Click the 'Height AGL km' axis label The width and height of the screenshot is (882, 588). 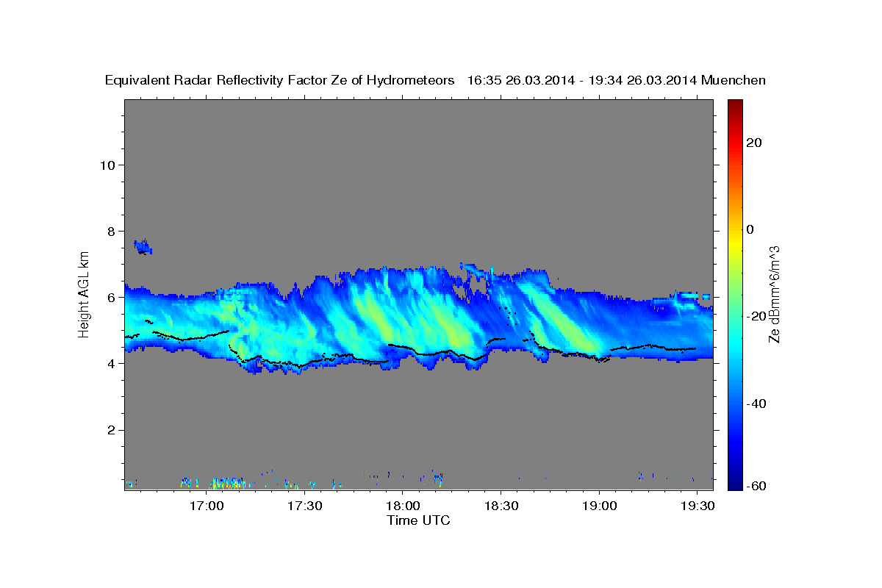tap(85, 295)
